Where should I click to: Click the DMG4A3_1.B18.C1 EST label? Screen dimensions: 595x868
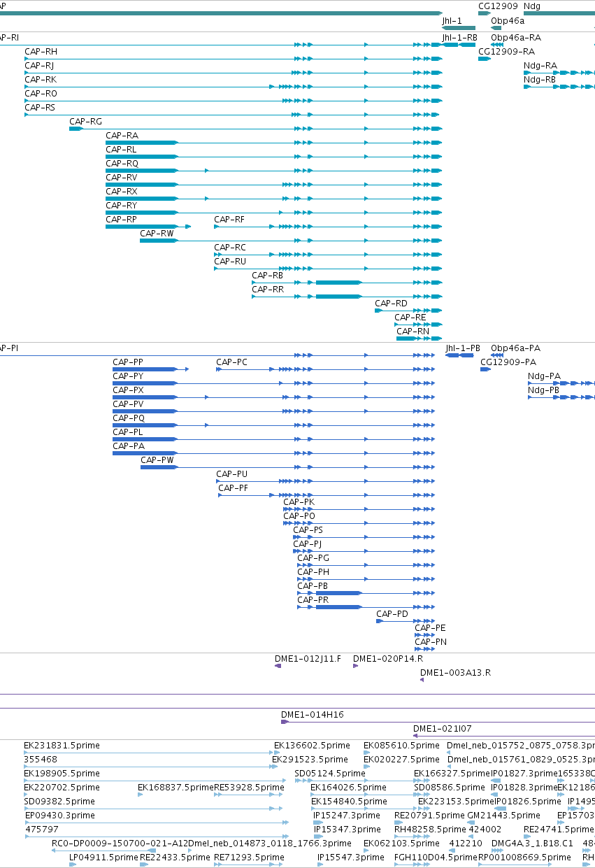[x=532, y=844]
